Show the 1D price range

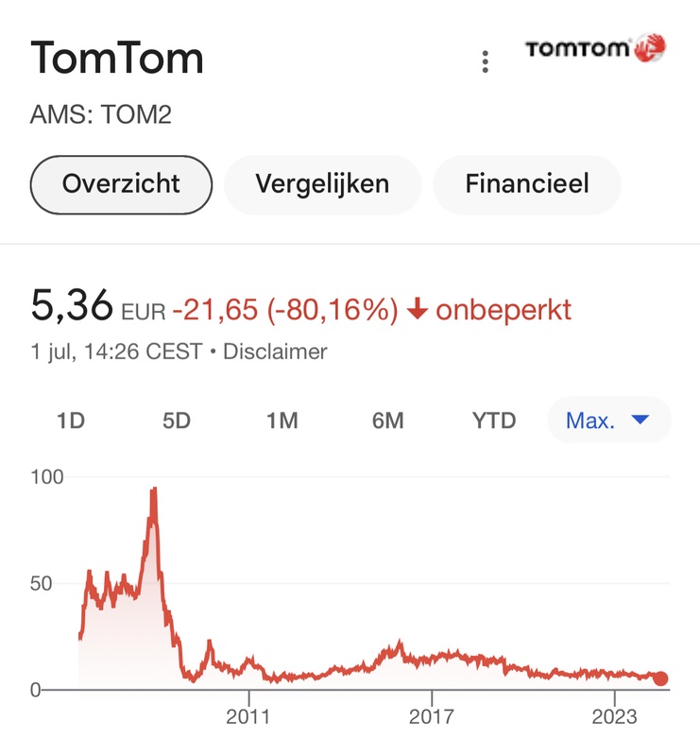pyautogui.click(x=71, y=421)
